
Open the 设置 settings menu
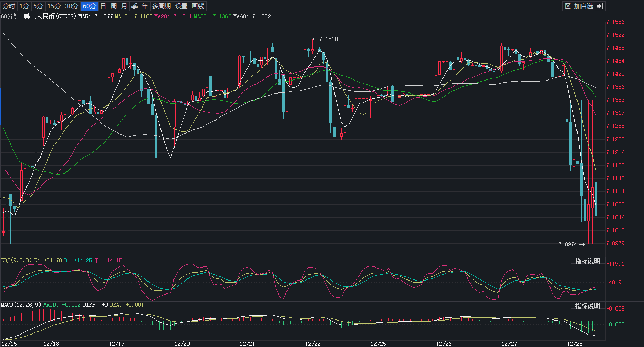pos(181,6)
